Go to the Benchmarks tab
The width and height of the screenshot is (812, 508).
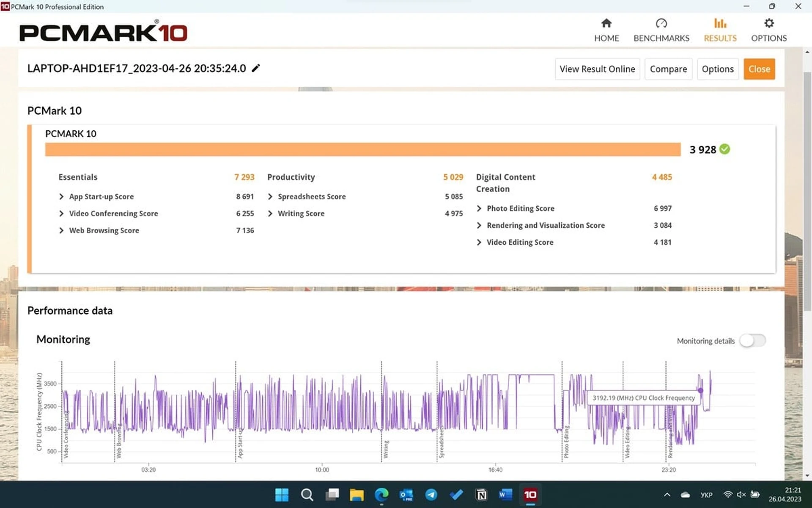tap(661, 30)
